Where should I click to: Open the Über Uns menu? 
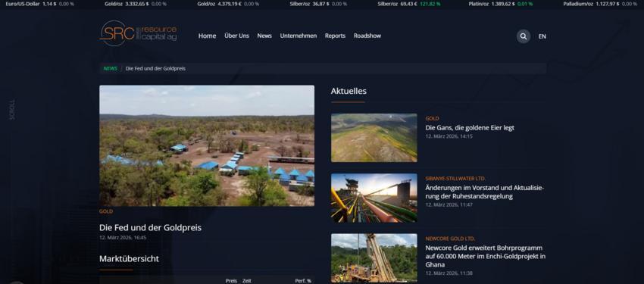click(x=236, y=36)
